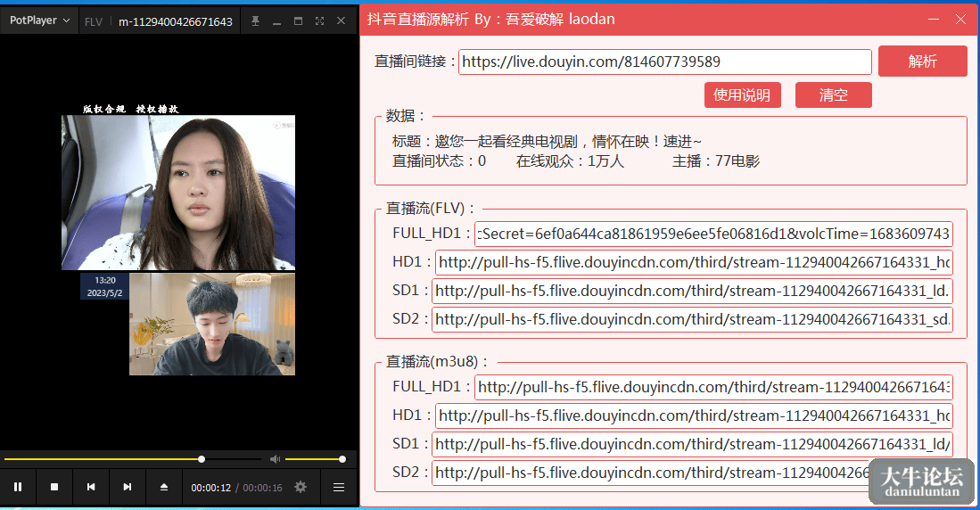Pin PotPlayer window on top
The height and width of the screenshot is (510, 980).
point(255,21)
